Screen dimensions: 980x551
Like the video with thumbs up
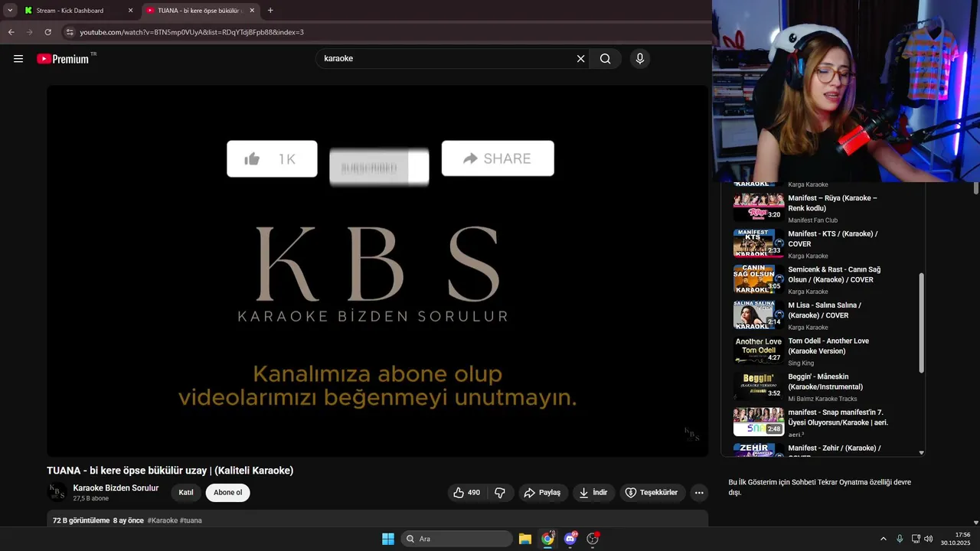(467, 493)
